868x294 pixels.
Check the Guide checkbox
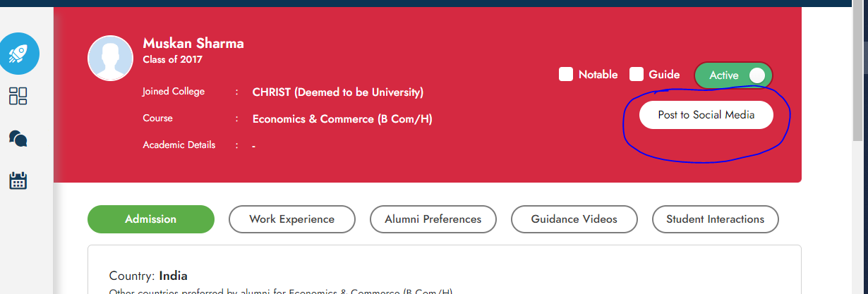(x=637, y=74)
